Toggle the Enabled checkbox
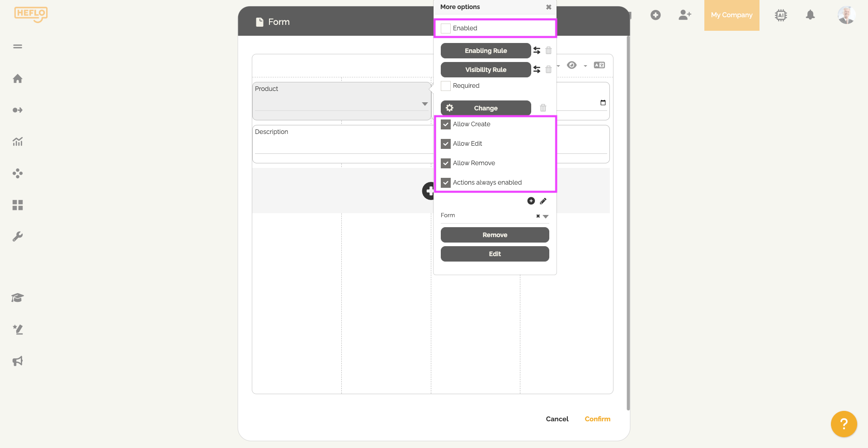 pos(446,28)
